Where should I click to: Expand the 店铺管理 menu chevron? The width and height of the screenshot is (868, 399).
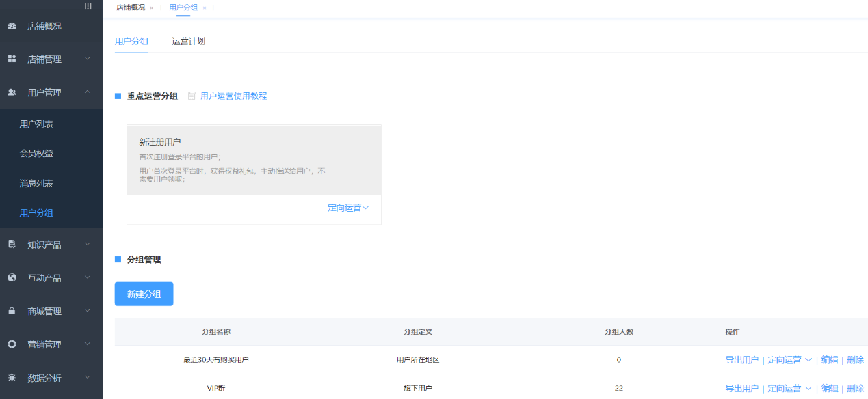(88, 59)
